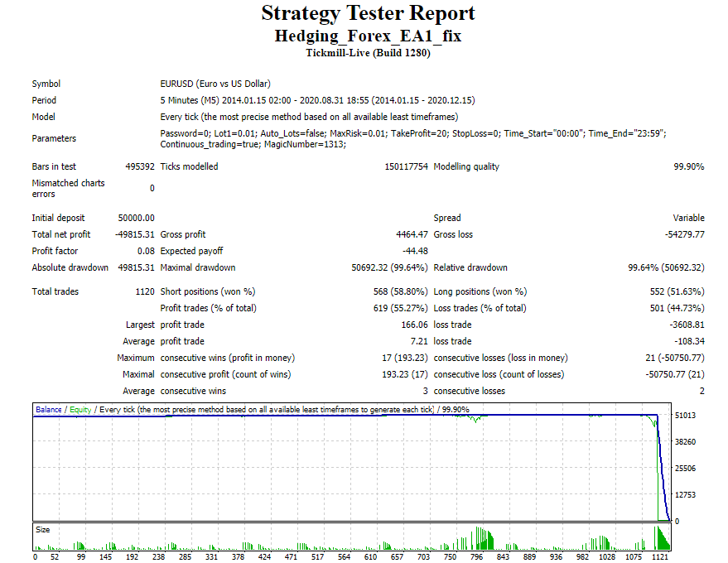Click Short positions value 568 (58.80%)
The image size is (728, 563).
coord(401,291)
